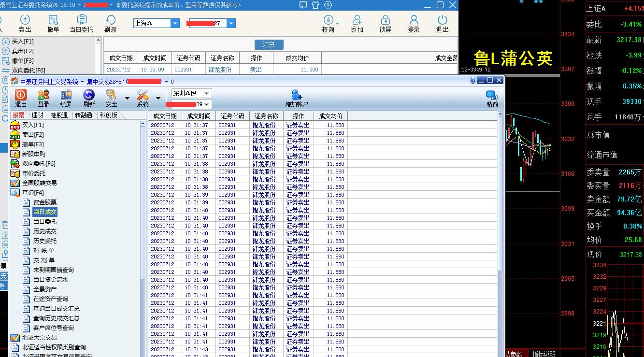Click 精简 icon at the front window's right edge

point(492,99)
